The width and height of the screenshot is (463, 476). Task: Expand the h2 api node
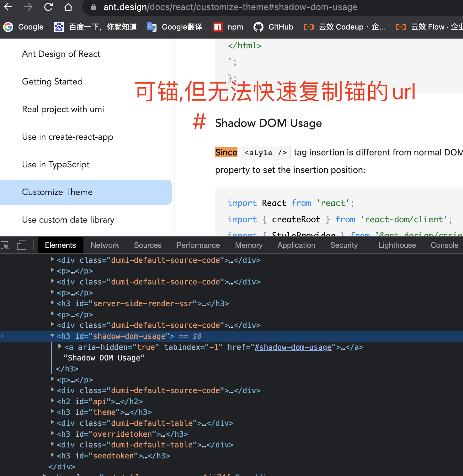[52, 401]
